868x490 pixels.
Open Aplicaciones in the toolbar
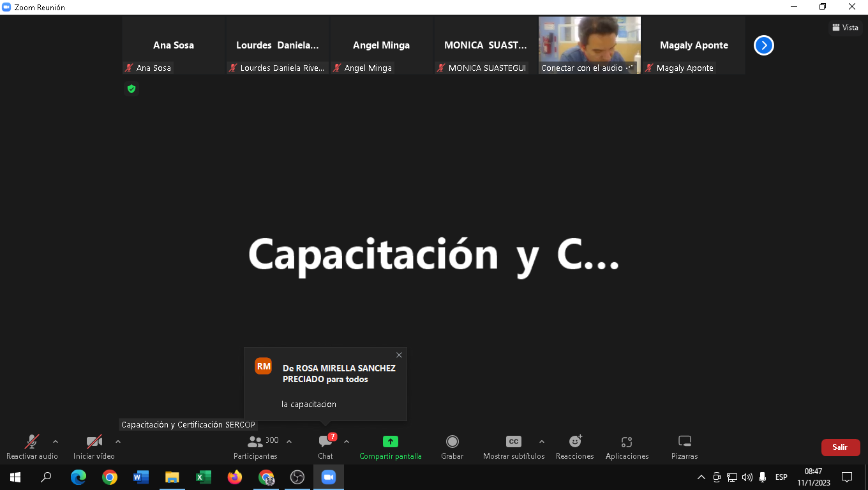coord(627,446)
